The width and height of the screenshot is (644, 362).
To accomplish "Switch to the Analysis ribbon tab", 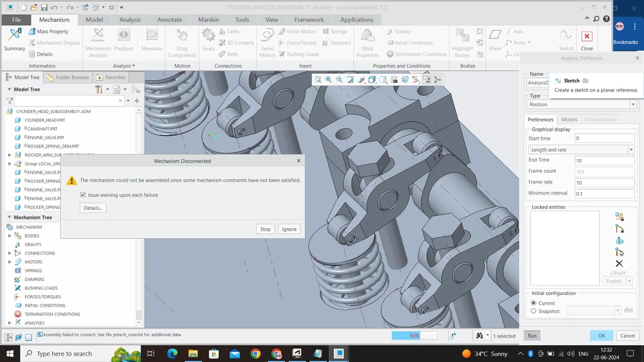I will pyautogui.click(x=130, y=20).
